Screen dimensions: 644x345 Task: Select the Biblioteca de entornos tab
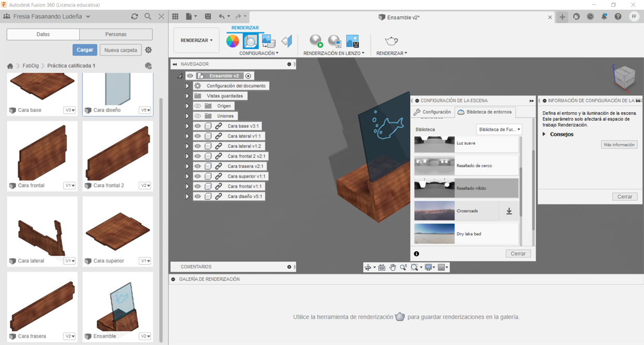pos(485,112)
